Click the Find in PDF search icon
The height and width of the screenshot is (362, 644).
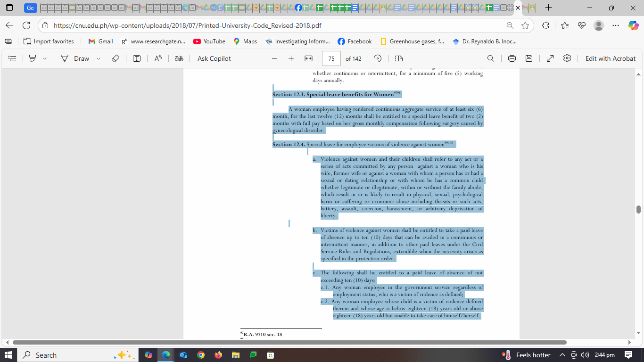[491, 58]
